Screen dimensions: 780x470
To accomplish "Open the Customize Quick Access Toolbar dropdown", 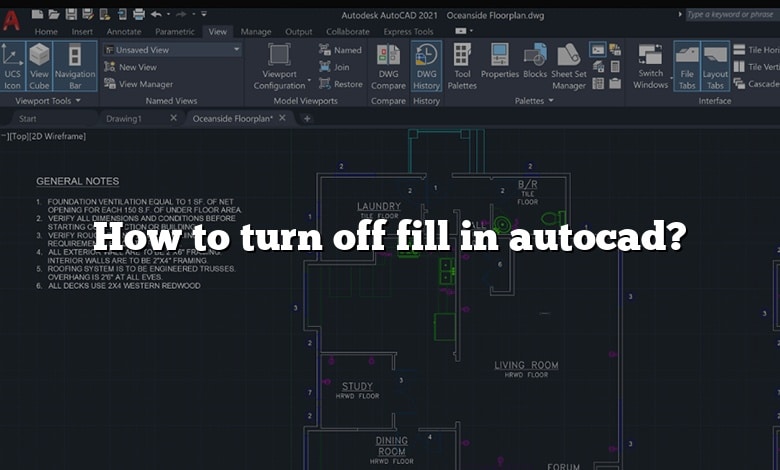I will [x=204, y=14].
